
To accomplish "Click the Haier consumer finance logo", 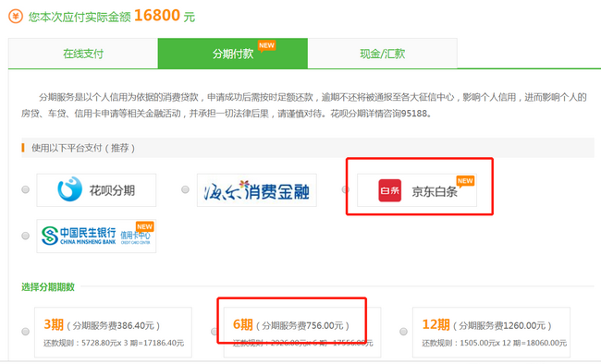I will click(256, 190).
